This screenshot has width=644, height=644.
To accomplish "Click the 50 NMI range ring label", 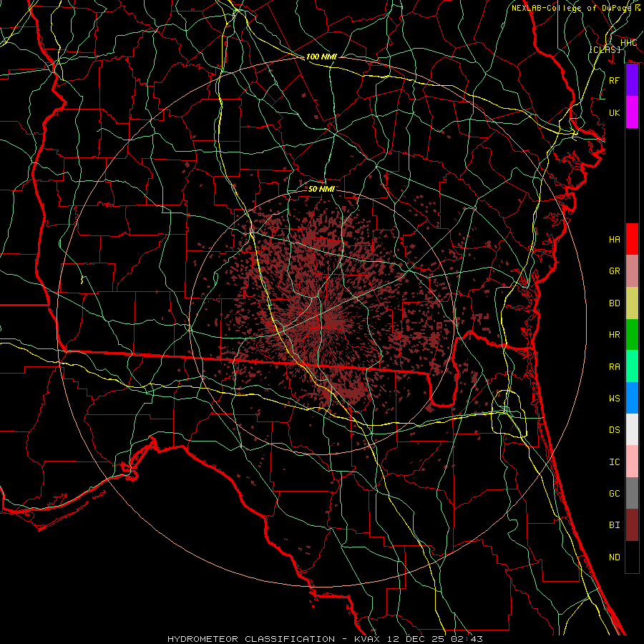I will point(321,189).
